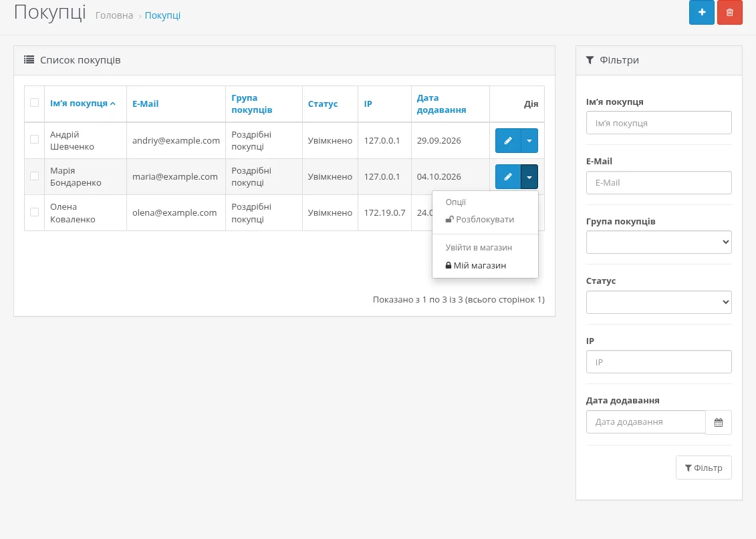Open the Статус filter dropdown
756x539 pixels.
click(x=658, y=302)
